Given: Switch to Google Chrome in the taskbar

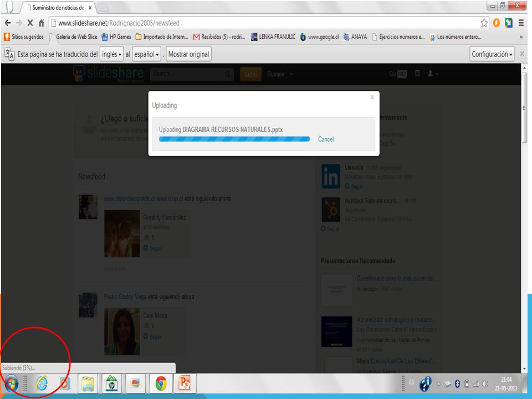Looking at the screenshot, I should pyautogui.click(x=161, y=383).
